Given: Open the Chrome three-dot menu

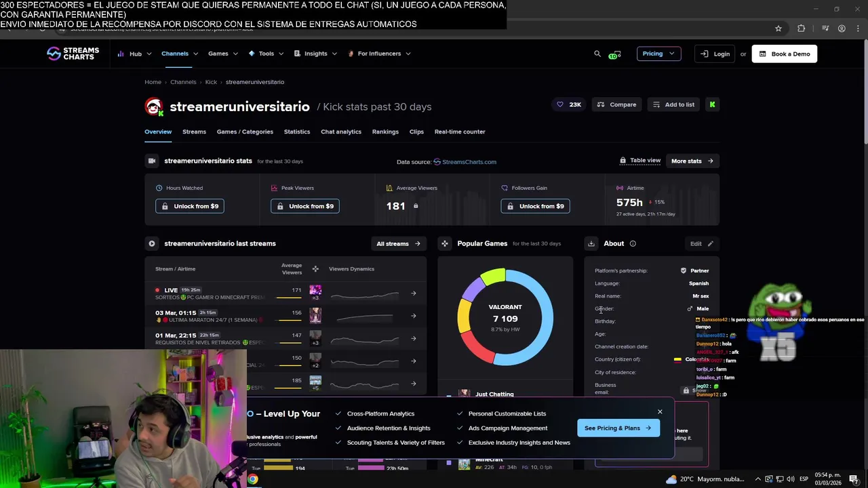Looking at the screenshot, I should 859,28.
